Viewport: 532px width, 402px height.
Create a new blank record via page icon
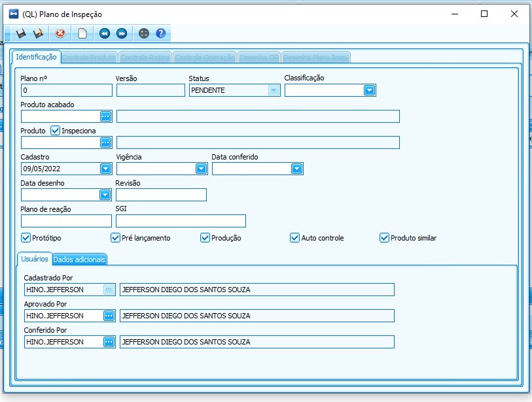click(82, 33)
